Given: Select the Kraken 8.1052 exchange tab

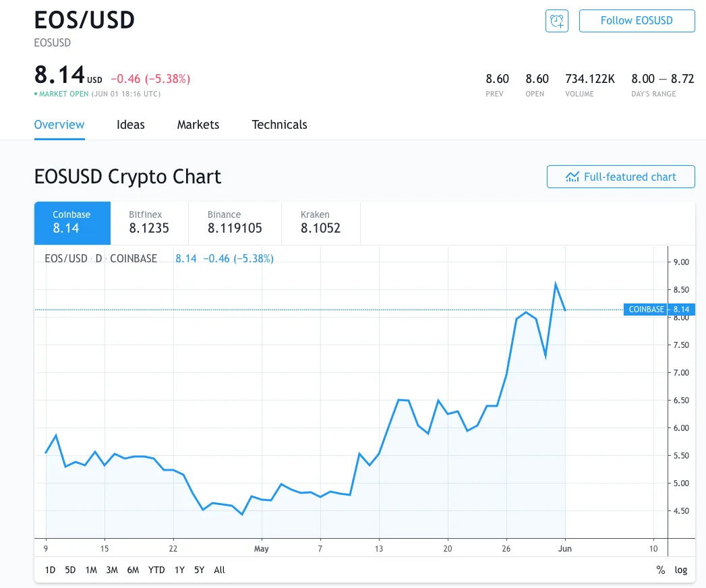Looking at the screenshot, I should click(x=321, y=223).
